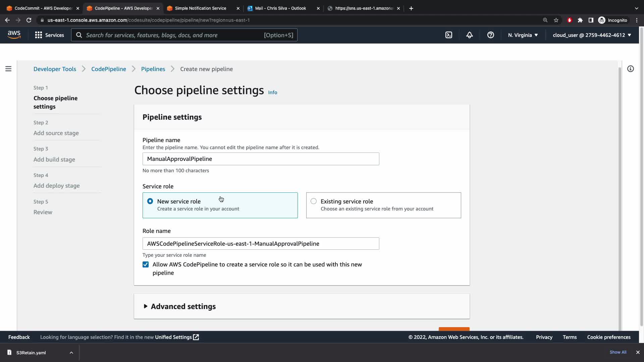Click the Info link beside heading

click(272, 92)
